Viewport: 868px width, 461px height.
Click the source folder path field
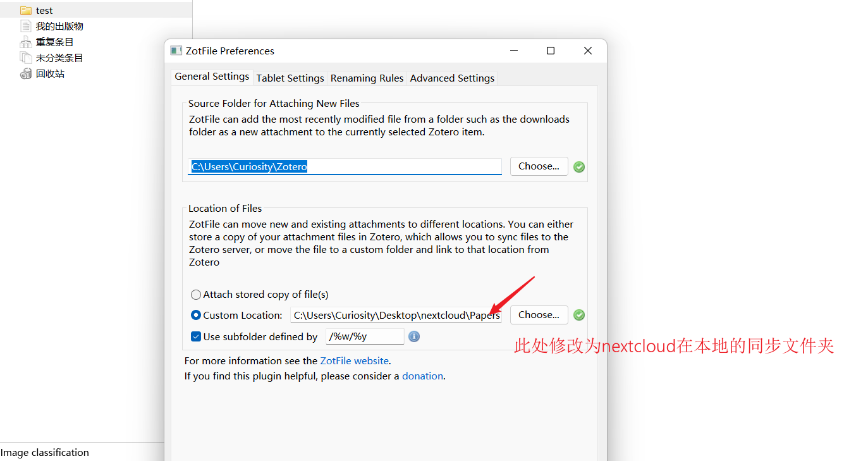pos(345,166)
